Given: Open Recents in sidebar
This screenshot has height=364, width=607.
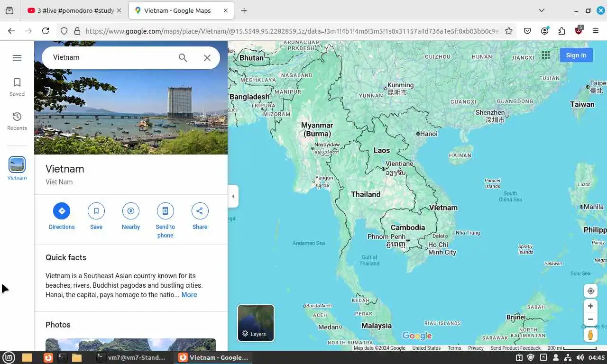Looking at the screenshot, I should point(17,121).
